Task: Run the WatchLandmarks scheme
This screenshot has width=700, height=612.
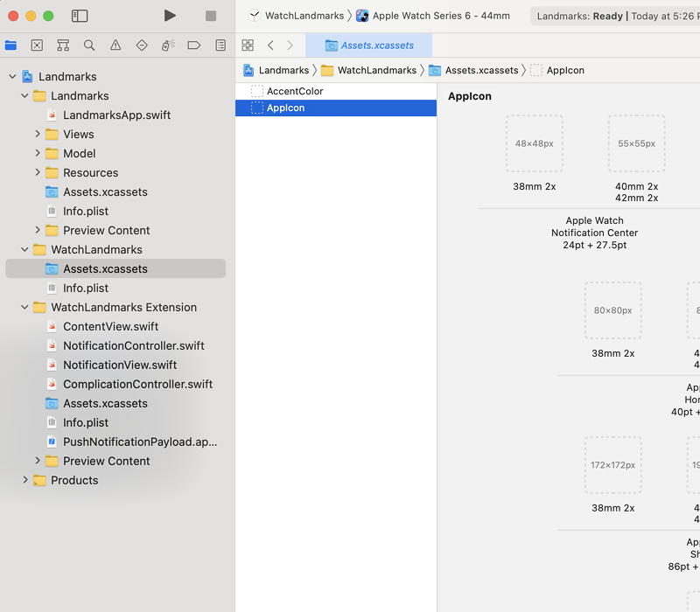Action: click(170, 16)
